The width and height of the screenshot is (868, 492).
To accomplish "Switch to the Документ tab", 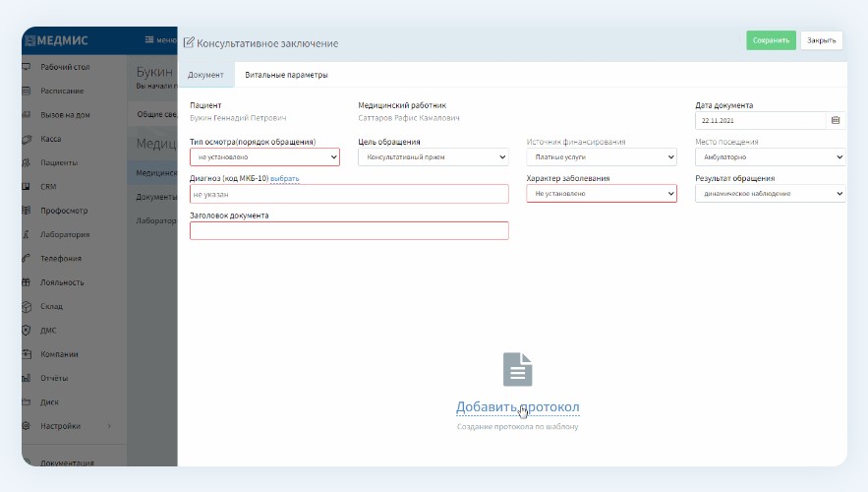I will pyautogui.click(x=205, y=75).
